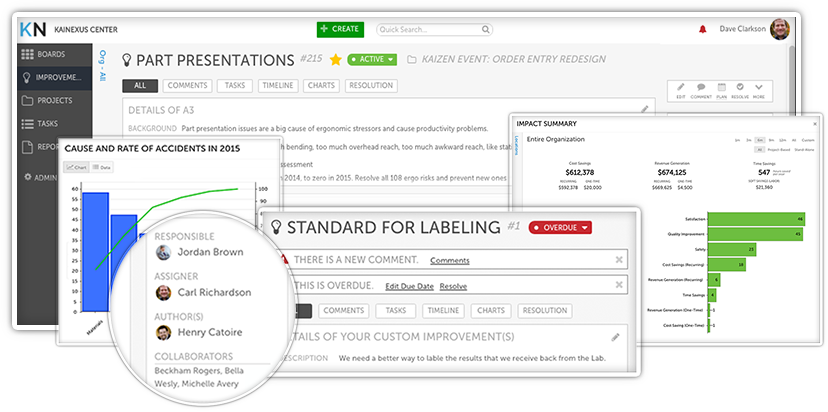Screen dimensions: 828x412
Task: Edit custom improvement details via pencil icon
Action: coord(615,337)
